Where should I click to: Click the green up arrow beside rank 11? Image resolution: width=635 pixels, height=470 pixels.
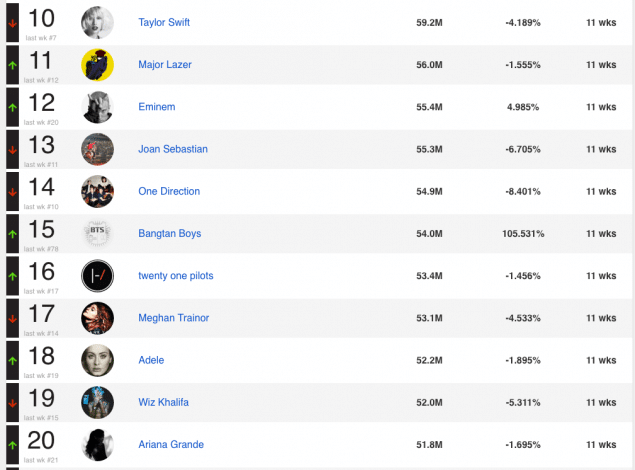click(12, 65)
